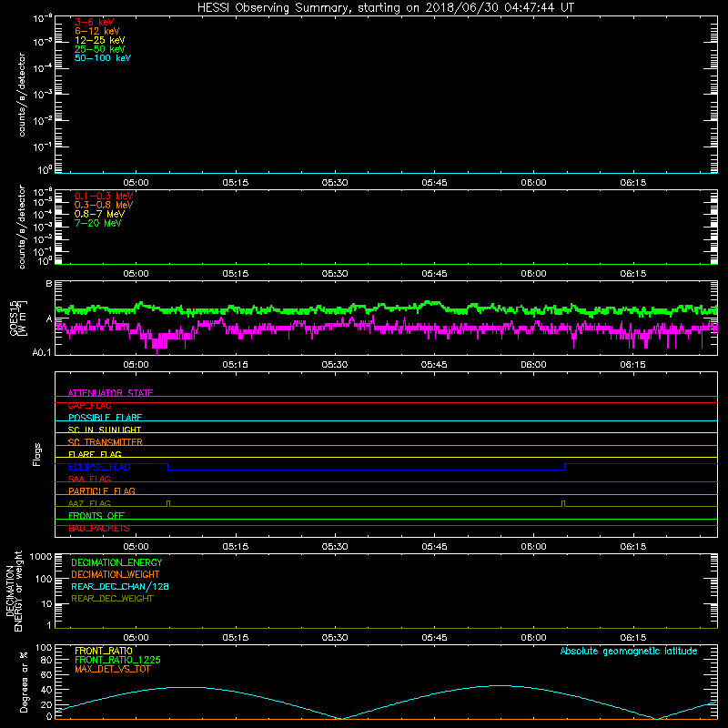Click the yellow 12-25 keV legend label
This screenshot has height=728, width=728.
(x=100, y=40)
